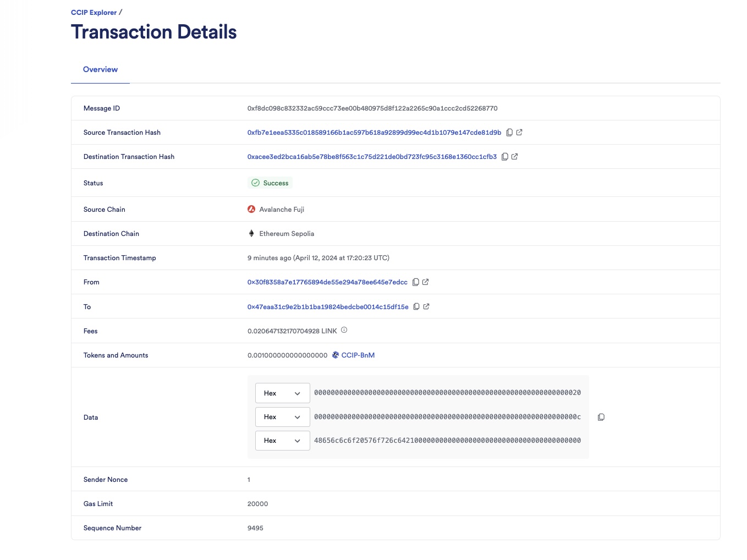This screenshot has height=560, width=747.
Task: Open the second Hex format dropdown
Action: tap(282, 416)
